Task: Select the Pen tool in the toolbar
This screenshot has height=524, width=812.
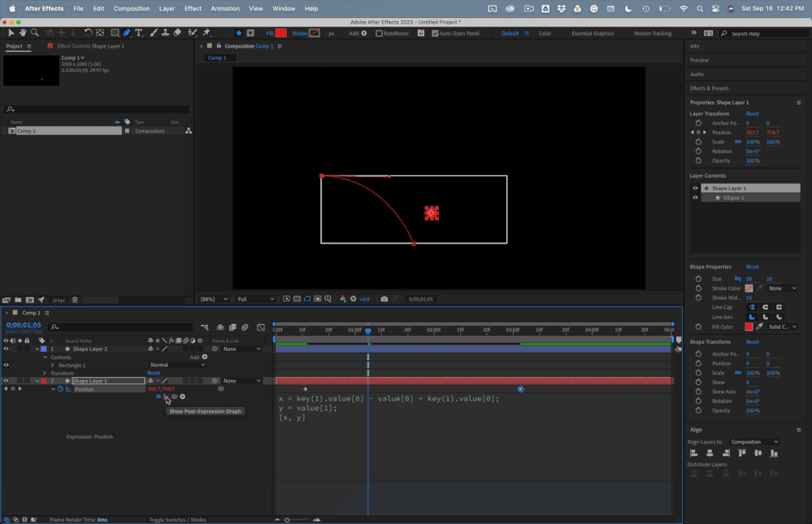Action: pyautogui.click(x=127, y=33)
